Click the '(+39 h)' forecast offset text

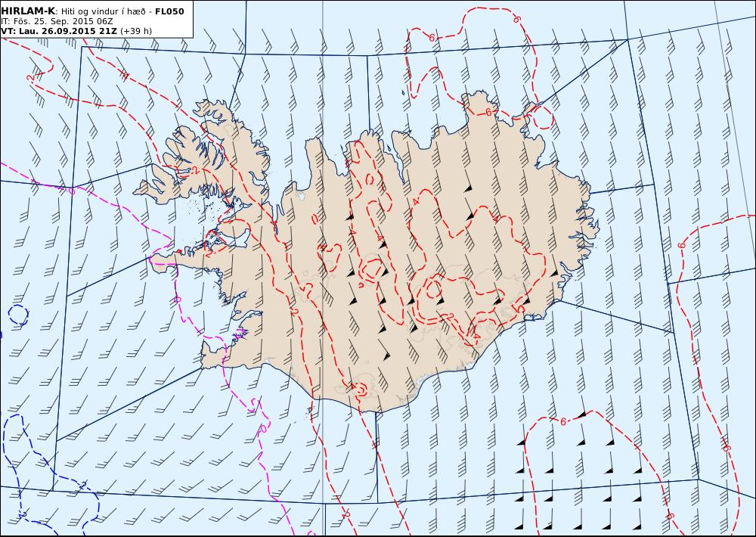tap(136, 31)
